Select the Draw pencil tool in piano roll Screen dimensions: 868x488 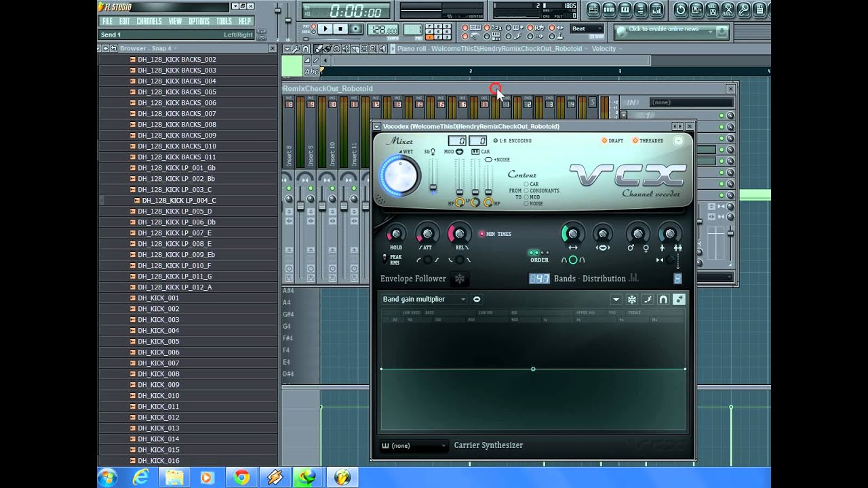pyautogui.click(x=318, y=49)
